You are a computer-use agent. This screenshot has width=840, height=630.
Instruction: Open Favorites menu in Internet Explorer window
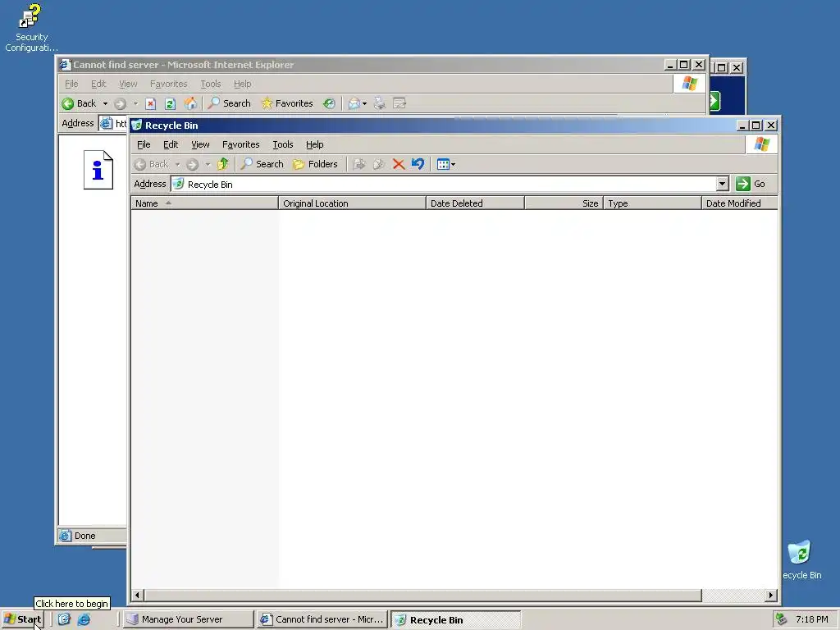168,84
